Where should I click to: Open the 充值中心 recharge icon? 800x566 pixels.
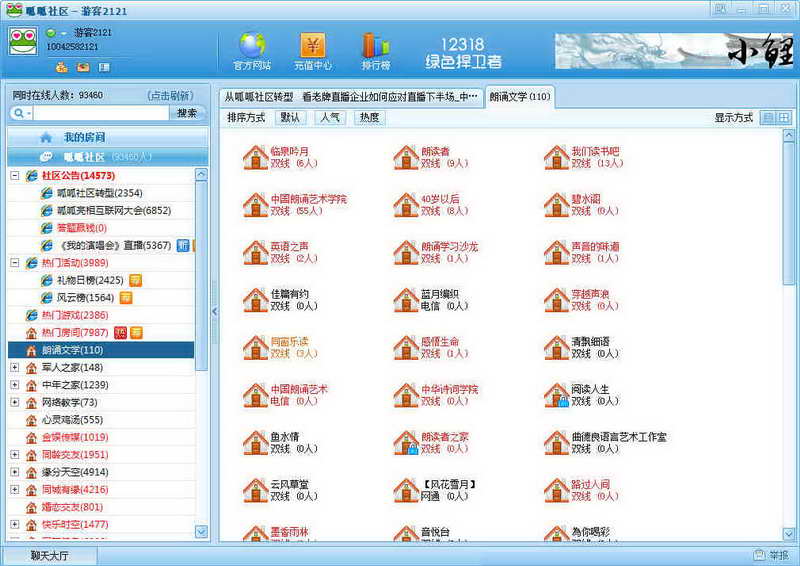pyautogui.click(x=312, y=45)
